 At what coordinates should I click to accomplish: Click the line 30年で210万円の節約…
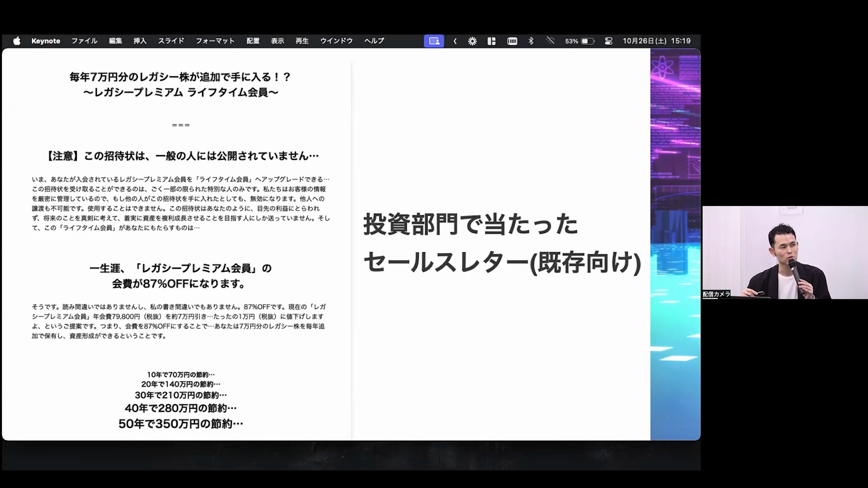[181, 395]
